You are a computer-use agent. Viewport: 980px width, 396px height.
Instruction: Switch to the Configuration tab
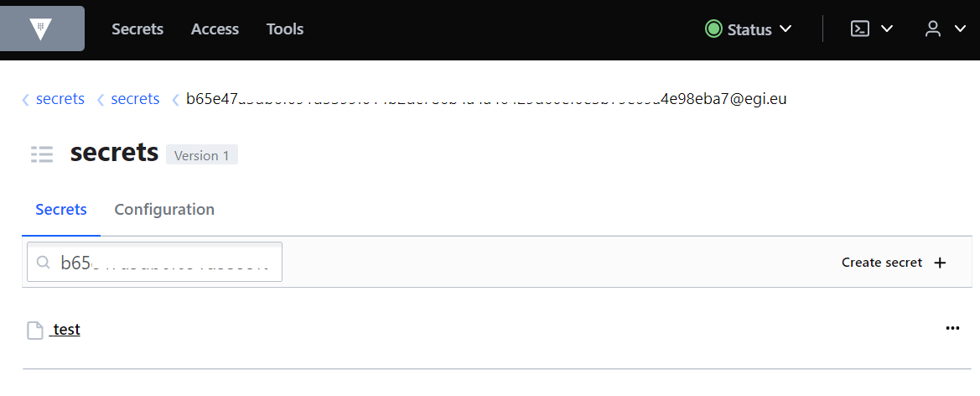[x=164, y=210]
